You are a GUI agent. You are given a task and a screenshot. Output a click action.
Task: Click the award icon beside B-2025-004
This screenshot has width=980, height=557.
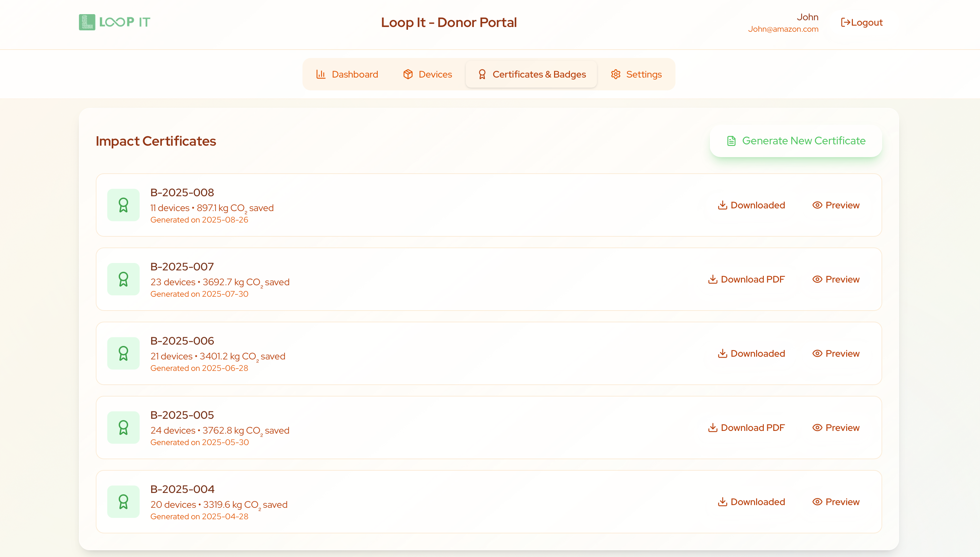[123, 501]
